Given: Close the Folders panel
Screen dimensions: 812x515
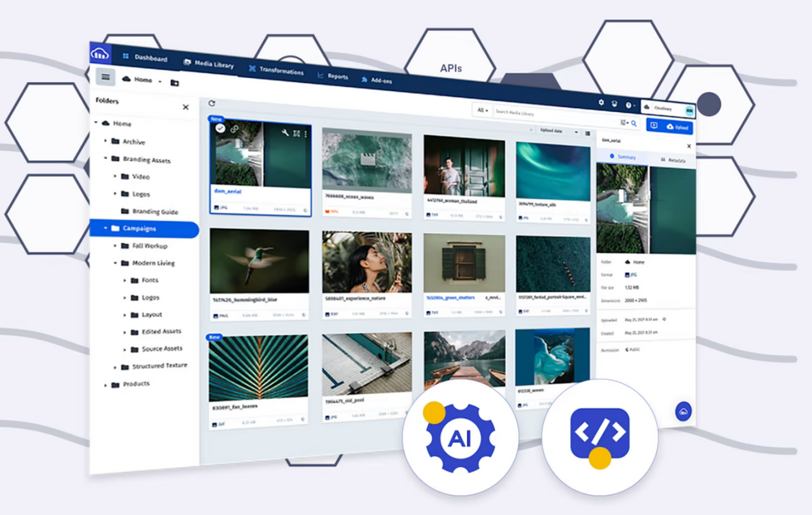Looking at the screenshot, I should pos(185,107).
